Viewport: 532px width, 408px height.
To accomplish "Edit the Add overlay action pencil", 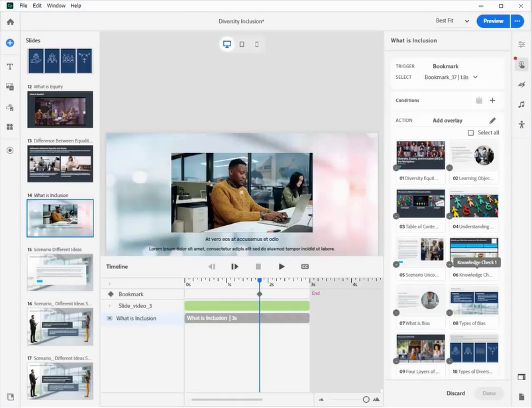I will point(492,121).
